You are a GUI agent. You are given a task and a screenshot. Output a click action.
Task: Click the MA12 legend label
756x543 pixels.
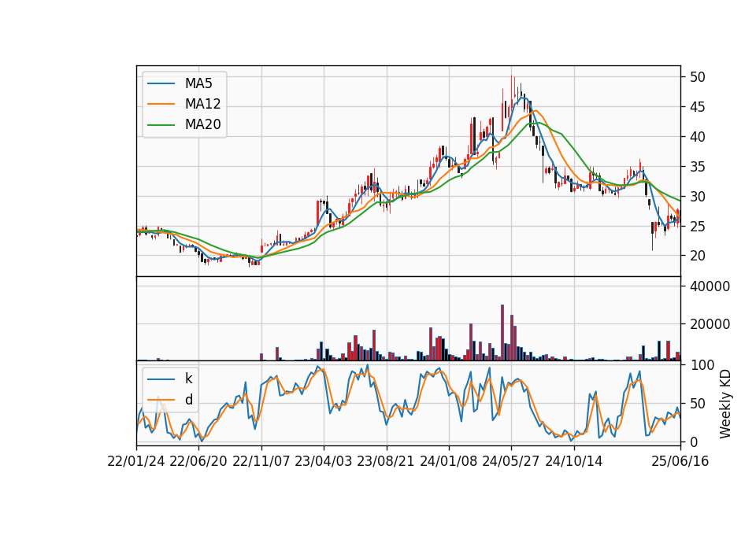[x=202, y=104]
